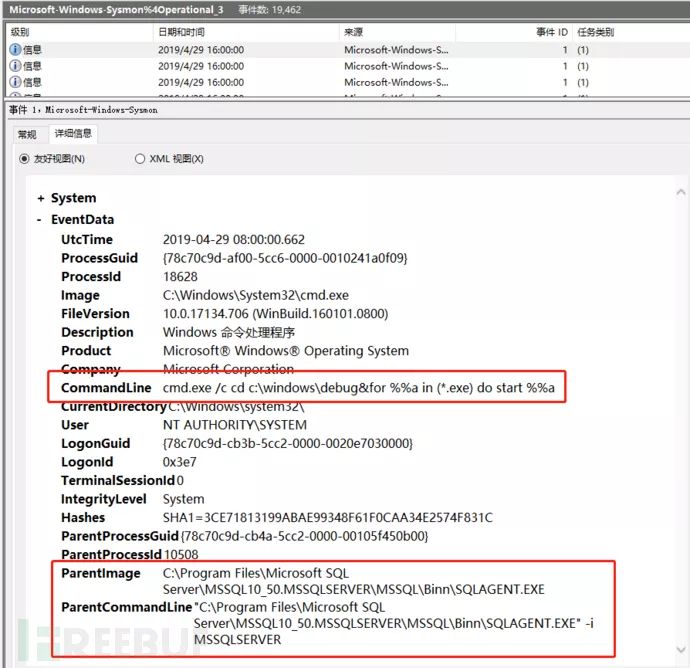Switch to the 常规 tab
This screenshot has height=668, width=690.
click(27, 134)
